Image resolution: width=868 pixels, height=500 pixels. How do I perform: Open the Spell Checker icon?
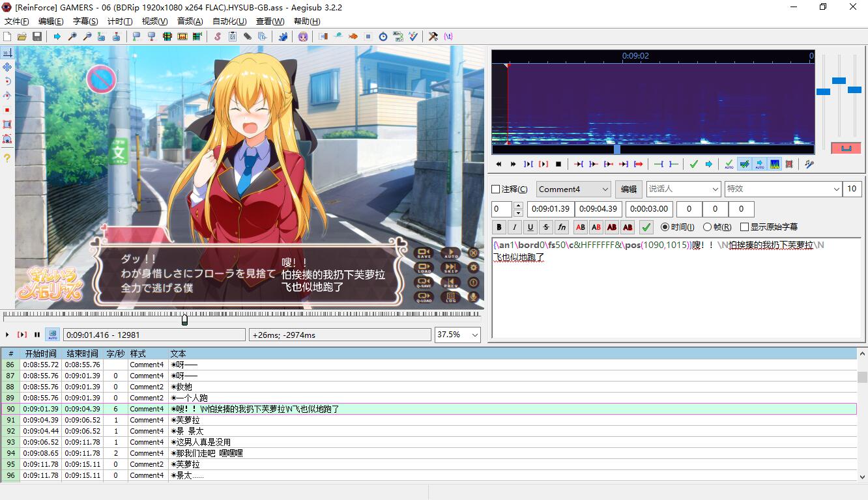(x=413, y=36)
